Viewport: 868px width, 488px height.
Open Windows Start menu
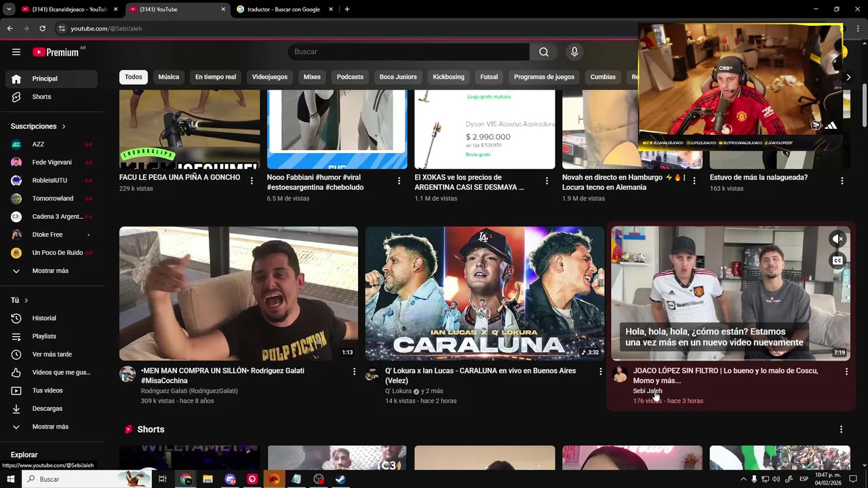(10, 479)
